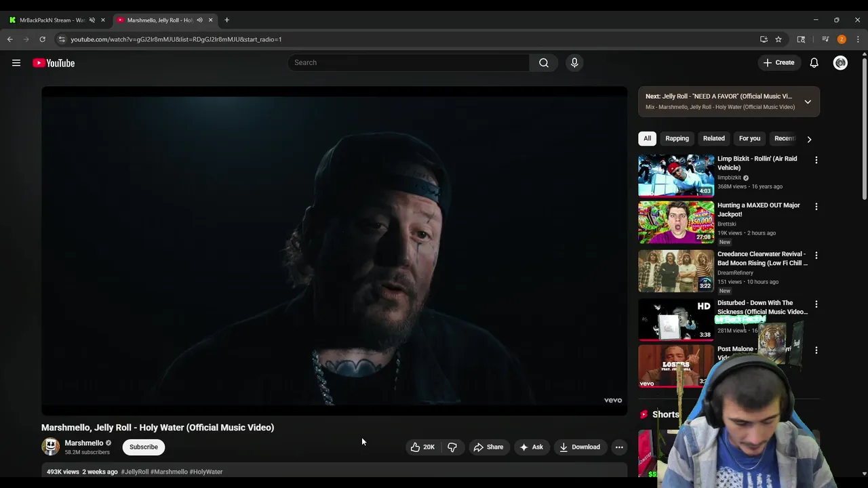Close the MrBackPackN Stream tab
This screenshot has height=488, width=868.
pos(103,20)
